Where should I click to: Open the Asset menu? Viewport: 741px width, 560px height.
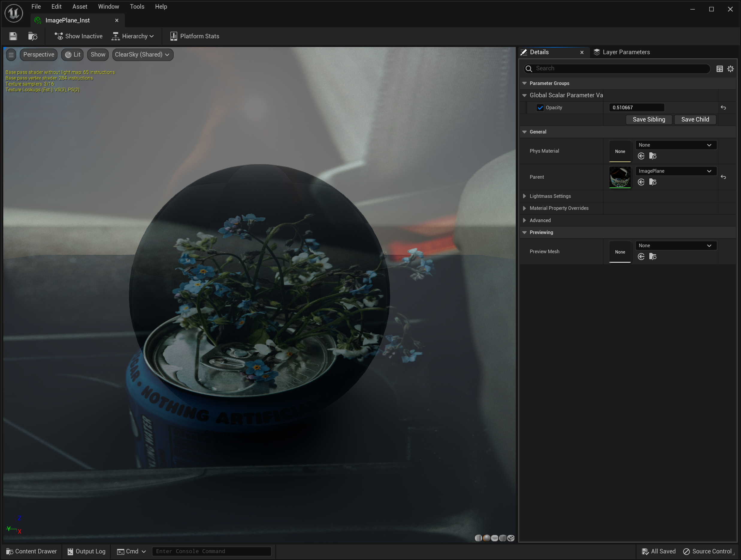pos(80,7)
